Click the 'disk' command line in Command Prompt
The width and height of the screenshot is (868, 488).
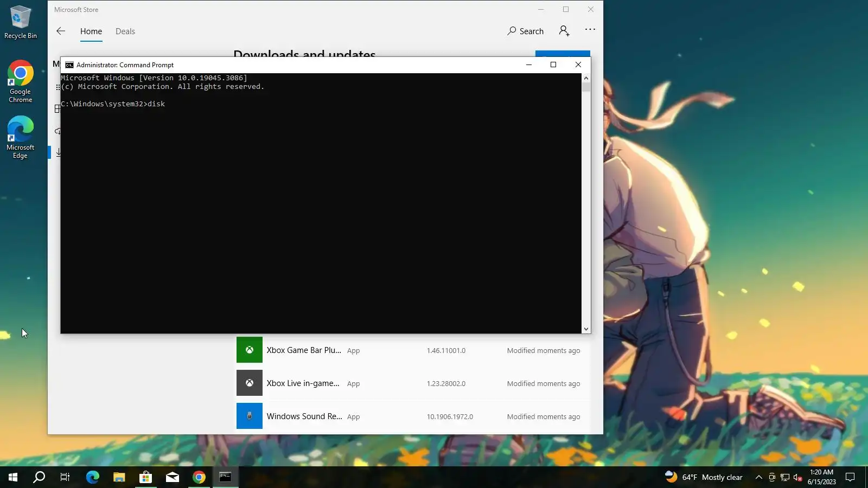[113, 104]
